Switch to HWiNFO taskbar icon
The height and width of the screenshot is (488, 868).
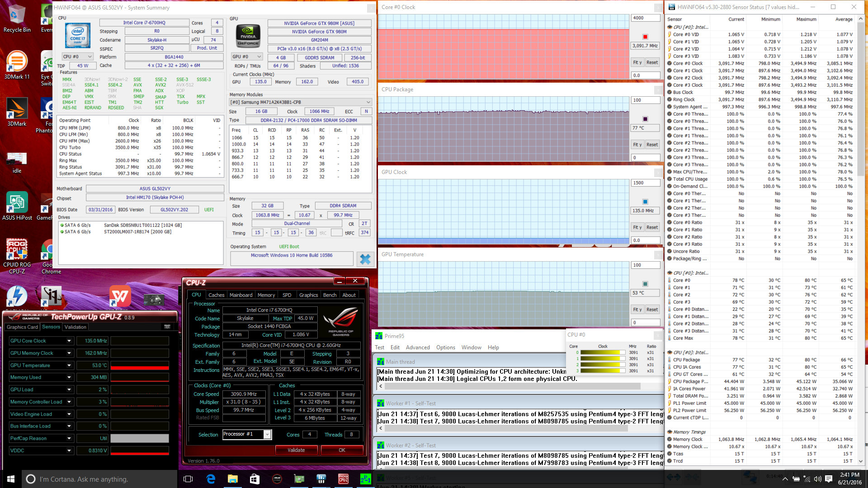pyautogui.click(x=321, y=479)
